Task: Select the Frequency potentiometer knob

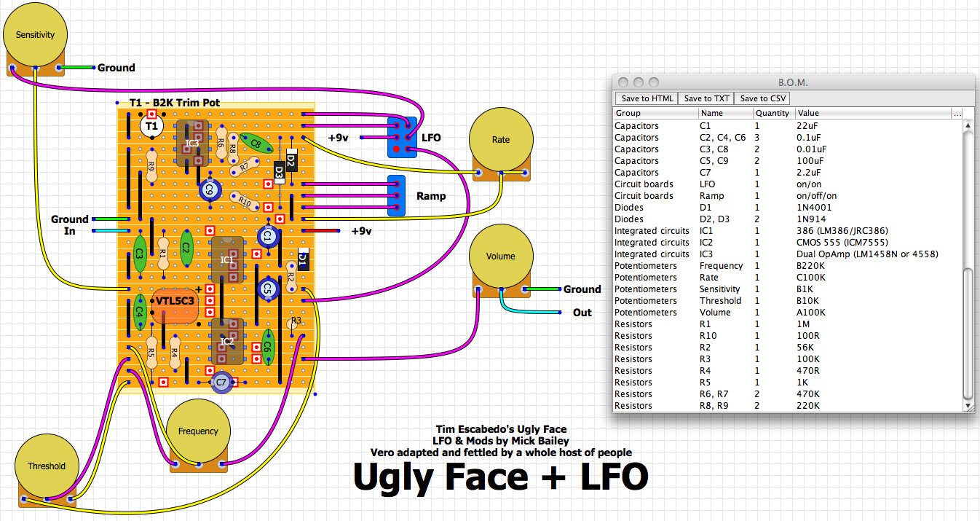Action: [x=198, y=431]
